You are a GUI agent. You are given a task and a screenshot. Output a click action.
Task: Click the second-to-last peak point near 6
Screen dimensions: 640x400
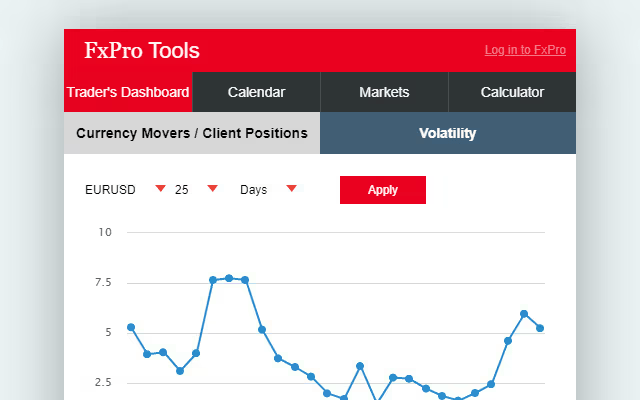(524, 314)
